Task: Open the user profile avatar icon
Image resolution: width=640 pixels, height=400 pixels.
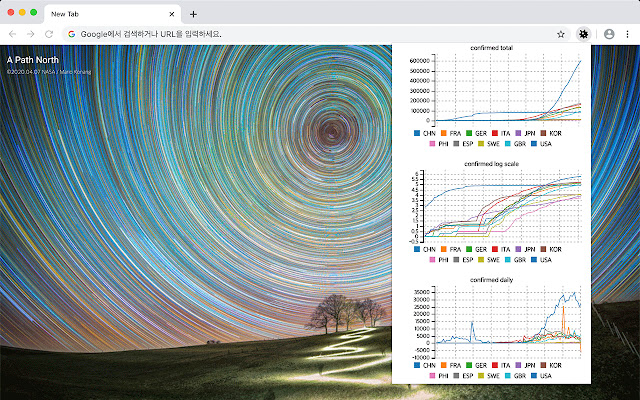Action: (x=609, y=34)
